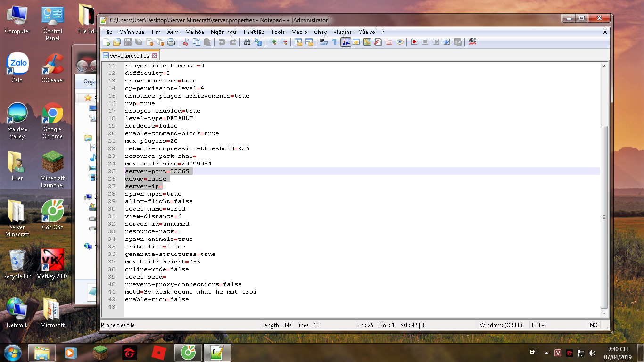Image resolution: width=644 pixels, height=362 pixels.
Task: Toggle synchronize horizontal scrolling button
Action: [309, 42]
